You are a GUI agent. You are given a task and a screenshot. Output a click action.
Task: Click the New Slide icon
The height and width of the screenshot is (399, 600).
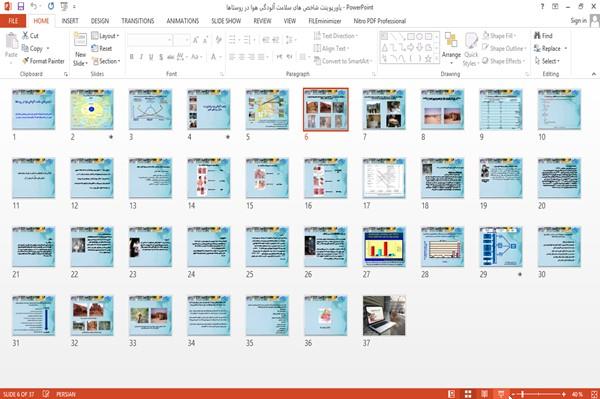tap(80, 40)
